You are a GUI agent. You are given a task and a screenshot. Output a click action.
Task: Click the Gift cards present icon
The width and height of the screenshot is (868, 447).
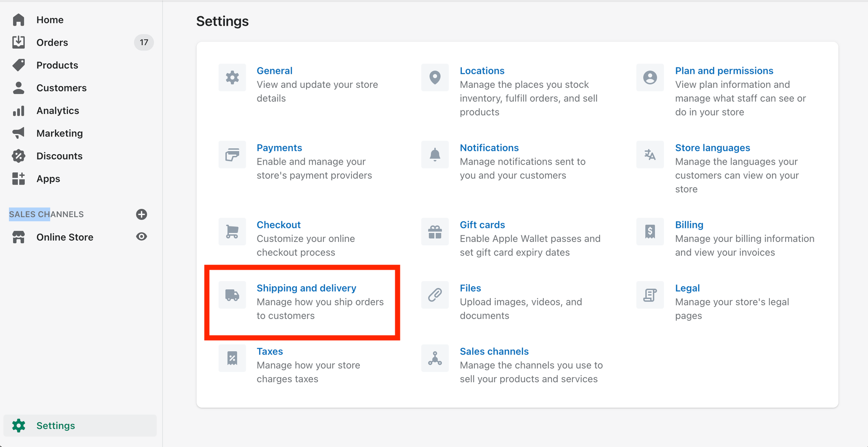434,232
